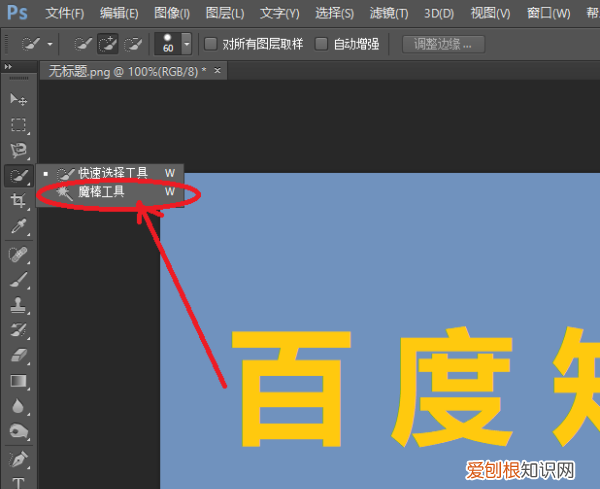The height and width of the screenshot is (489, 600).
Task: Choose Subtract from Selection mode
Action: (x=132, y=44)
